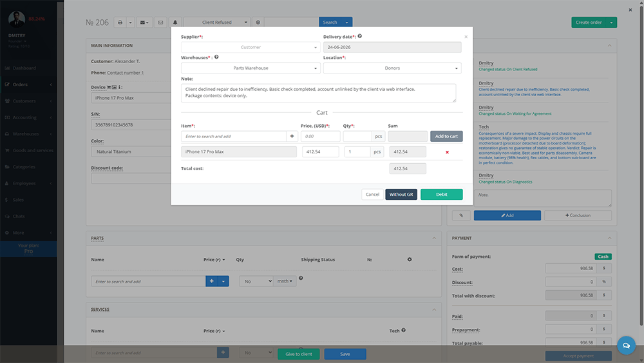This screenshot has width=644, height=363.
Task: Click the print icon in order toolbar
Action: [x=120, y=22]
